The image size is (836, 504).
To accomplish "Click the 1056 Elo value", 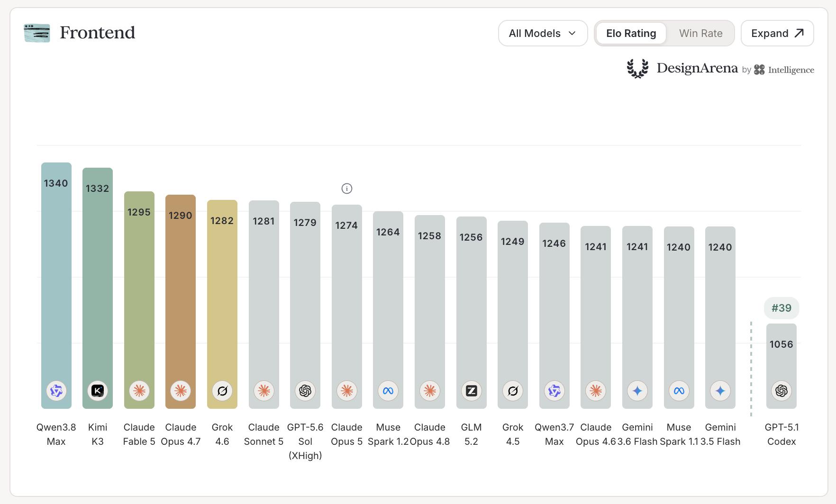I will click(x=781, y=344).
